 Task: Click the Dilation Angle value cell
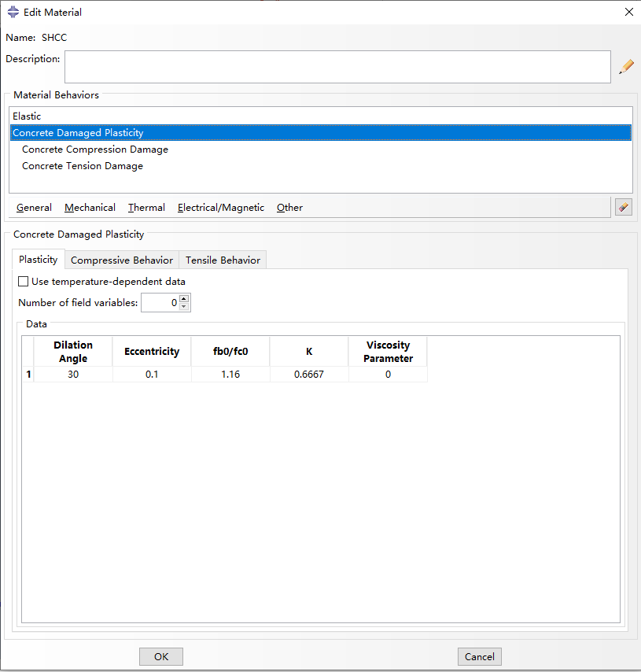73,375
